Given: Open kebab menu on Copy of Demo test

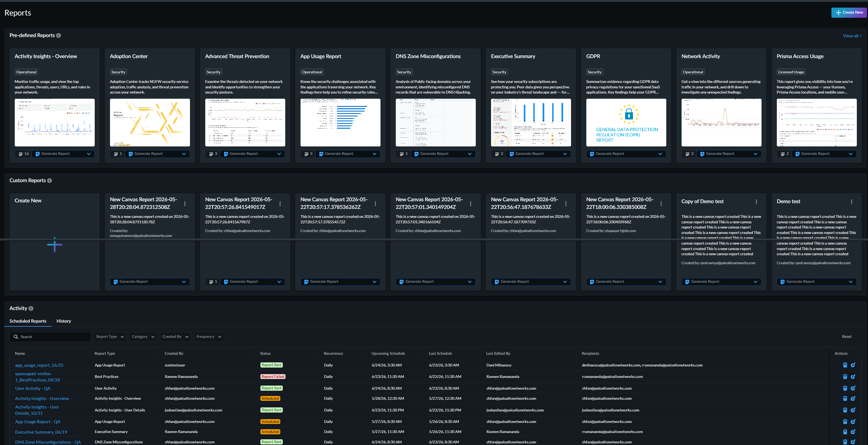Looking at the screenshot, I should 756,202.
